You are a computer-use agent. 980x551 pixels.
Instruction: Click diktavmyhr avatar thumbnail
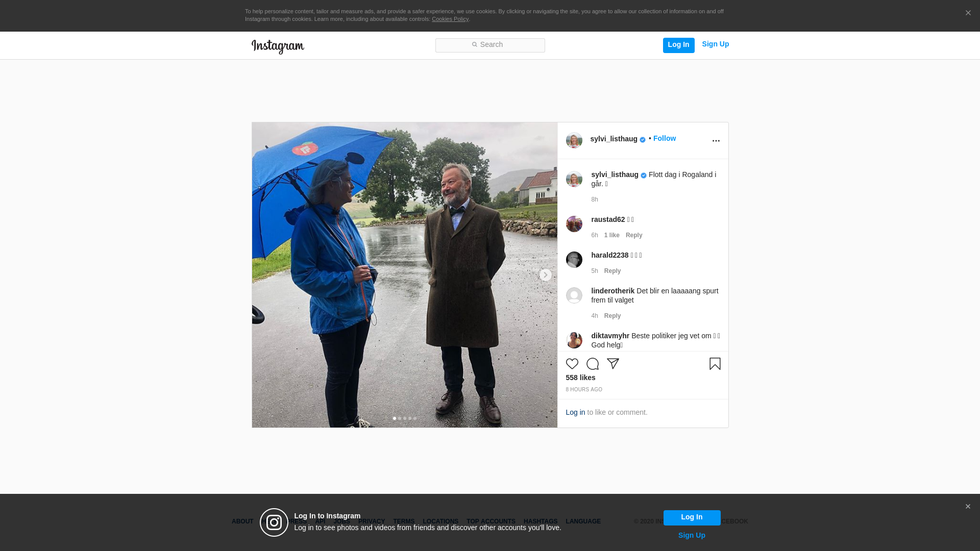coord(574,340)
